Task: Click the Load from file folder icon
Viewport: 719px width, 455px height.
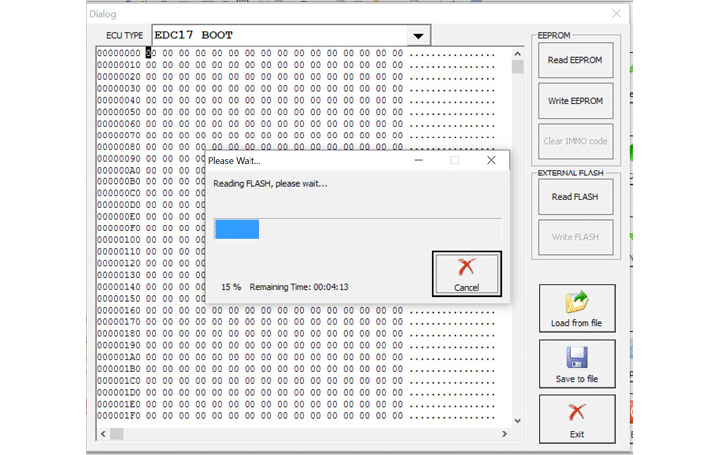Action: coord(576,302)
